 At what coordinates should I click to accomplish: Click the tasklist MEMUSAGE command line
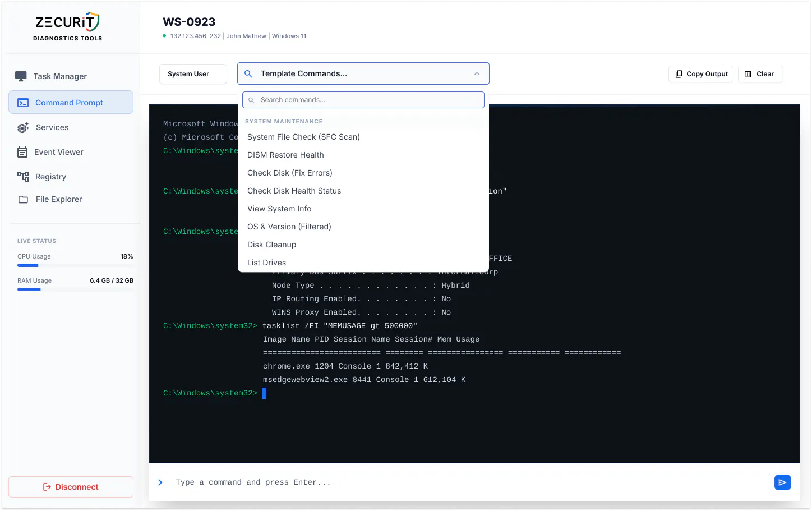coord(340,326)
